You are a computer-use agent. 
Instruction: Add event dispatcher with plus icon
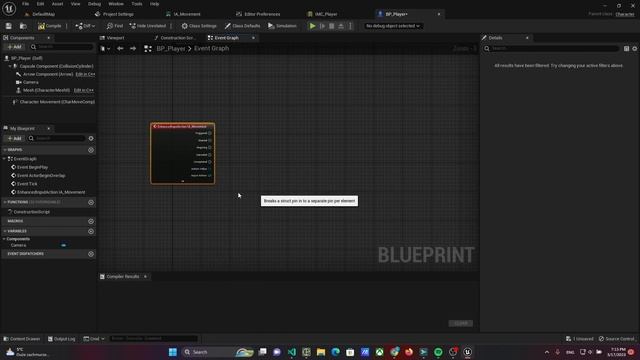pos(91,254)
